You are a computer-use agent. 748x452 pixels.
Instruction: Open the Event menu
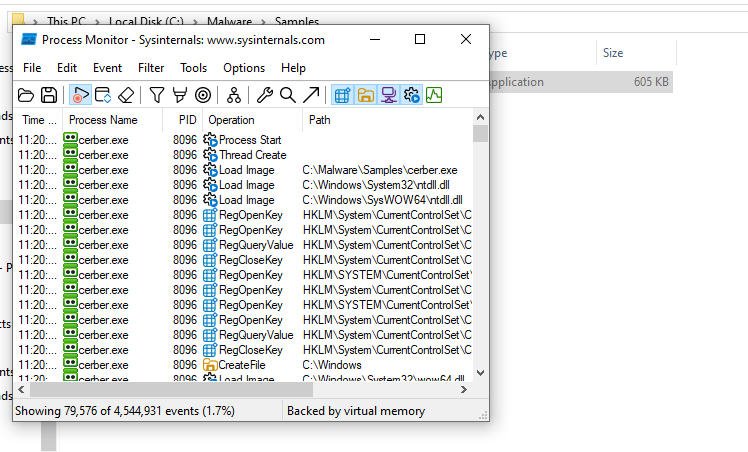(x=107, y=68)
